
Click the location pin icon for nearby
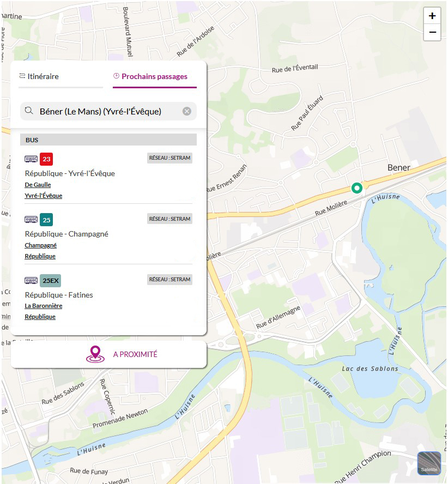click(95, 354)
